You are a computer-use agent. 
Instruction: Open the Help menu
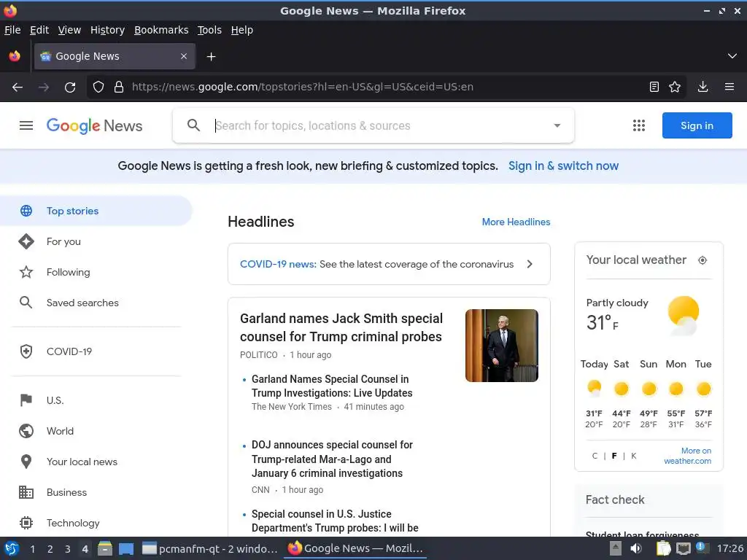tap(242, 30)
